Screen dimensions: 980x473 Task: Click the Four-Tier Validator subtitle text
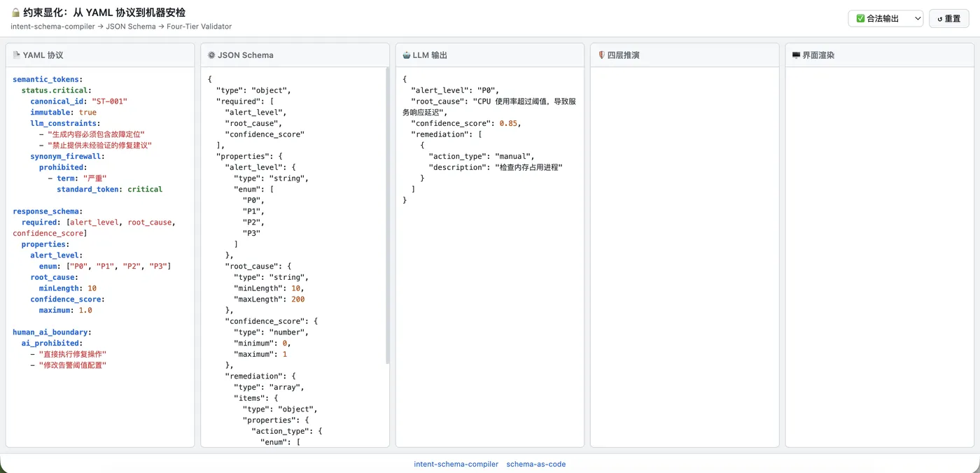click(x=199, y=27)
